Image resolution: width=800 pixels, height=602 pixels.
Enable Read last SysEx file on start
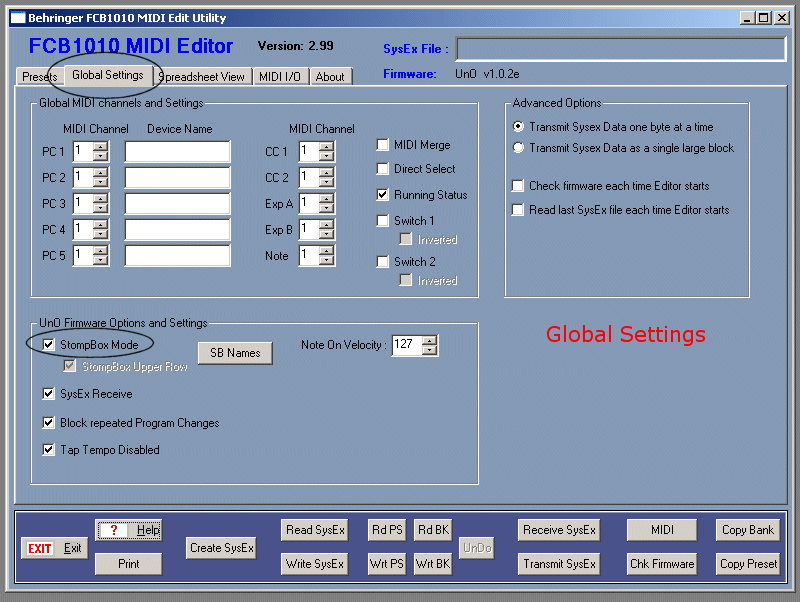coord(518,210)
